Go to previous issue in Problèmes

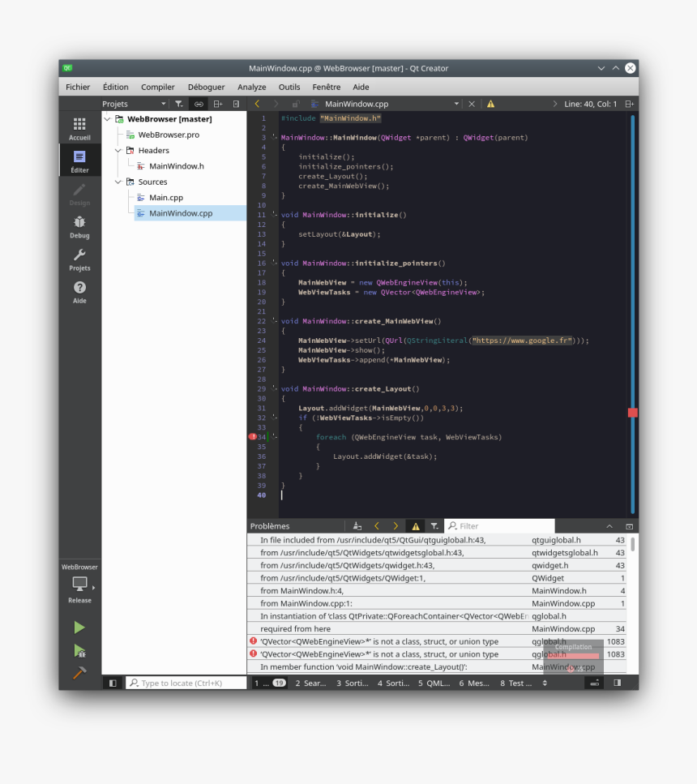(377, 526)
